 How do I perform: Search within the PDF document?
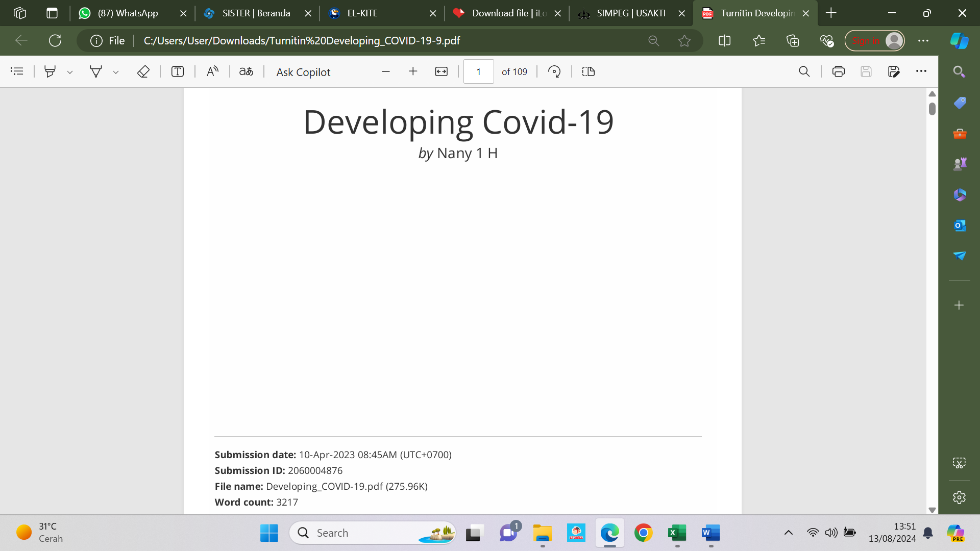point(804,71)
